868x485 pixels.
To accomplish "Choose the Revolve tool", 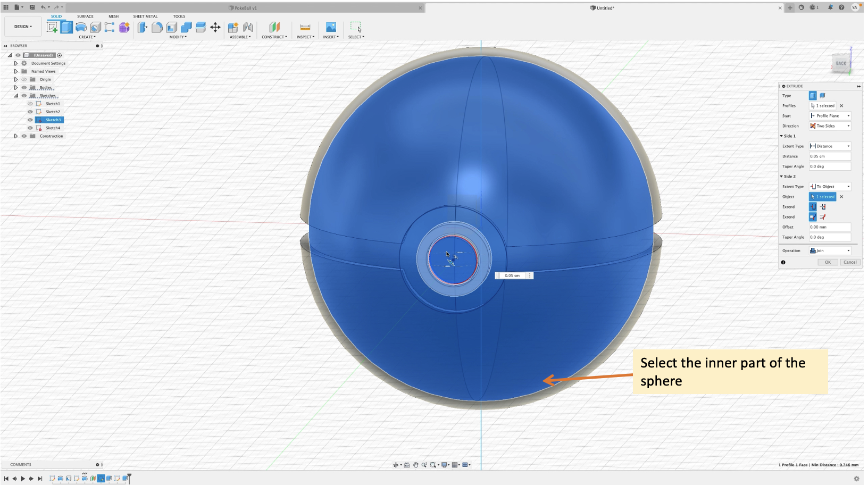I will click(81, 27).
